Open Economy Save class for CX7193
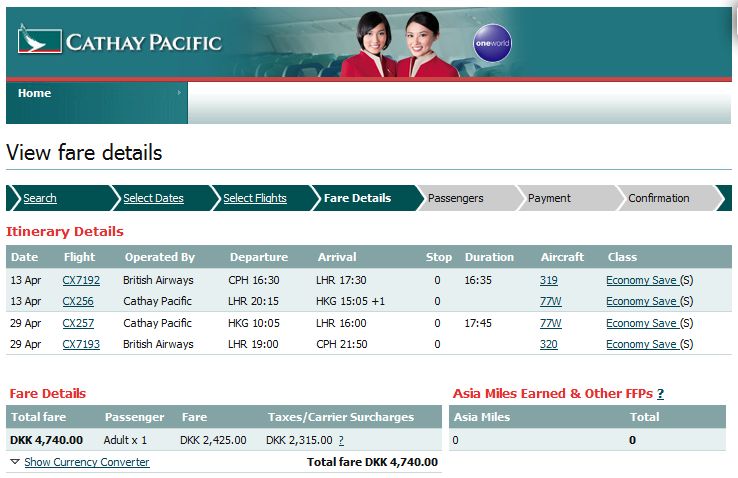The image size is (738, 478). tap(641, 344)
